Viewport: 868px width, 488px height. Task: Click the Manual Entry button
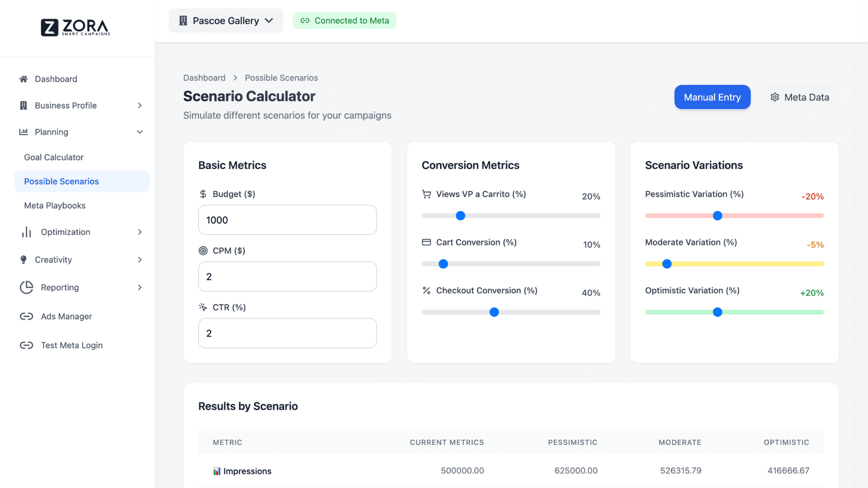pyautogui.click(x=712, y=97)
